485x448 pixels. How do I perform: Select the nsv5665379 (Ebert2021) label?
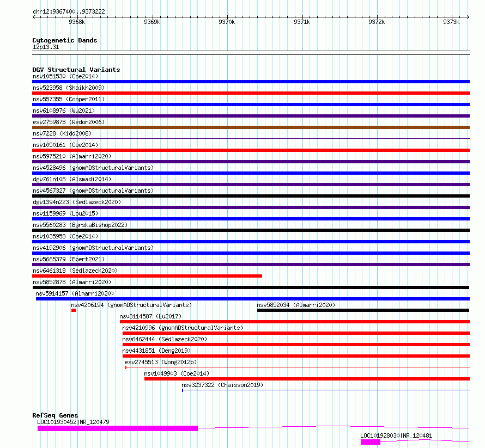(x=69, y=259)
